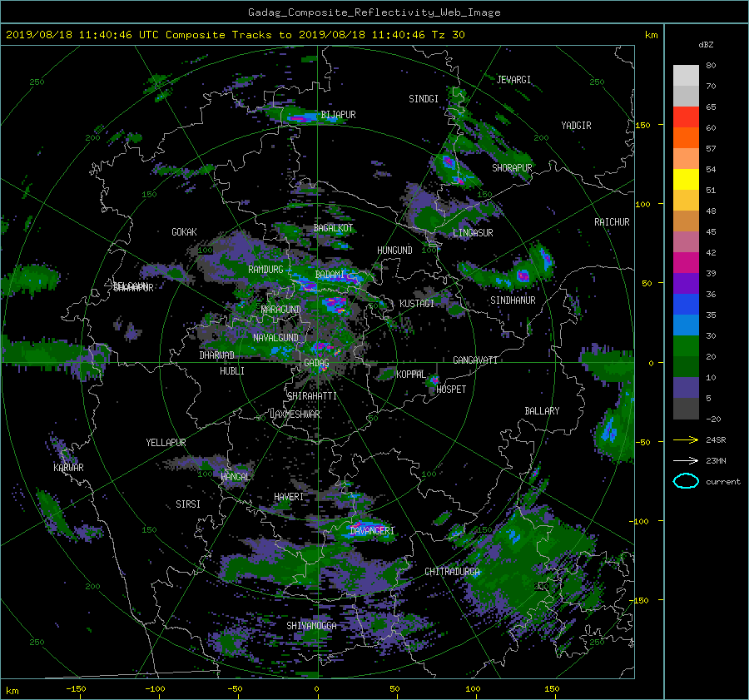Click the LINGASUR label
This screenshot has height=700, width=749.
pos(473,233)
